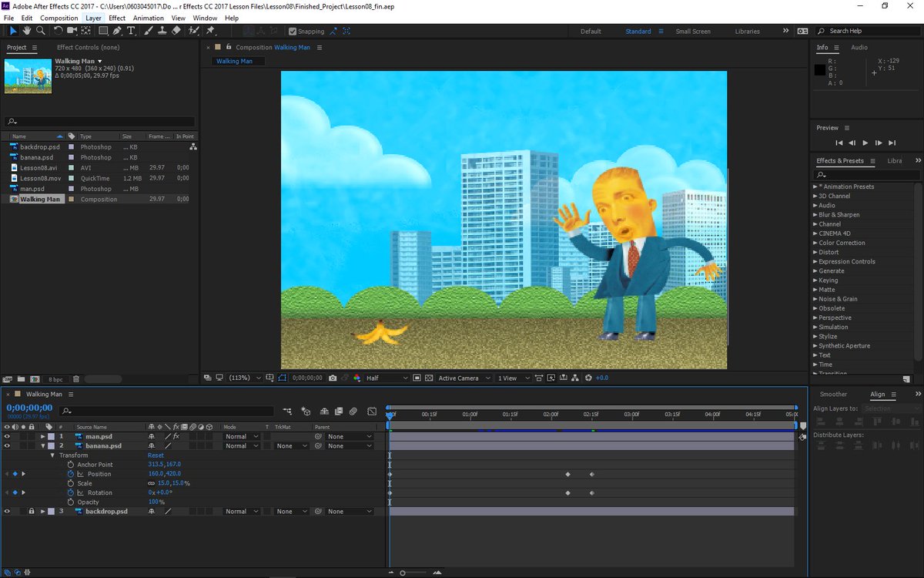
Task: Open the composition mini-flowchart in timeline
Action: coord(287,412)
